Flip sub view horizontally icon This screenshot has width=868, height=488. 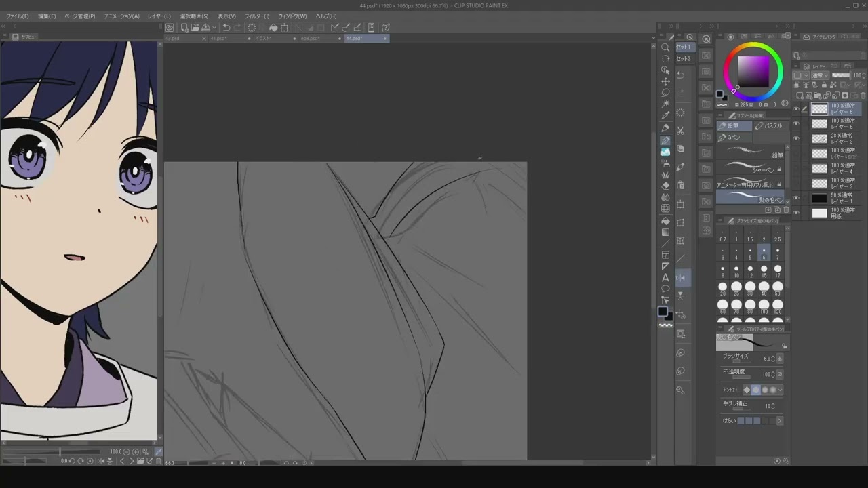point(102,461)
